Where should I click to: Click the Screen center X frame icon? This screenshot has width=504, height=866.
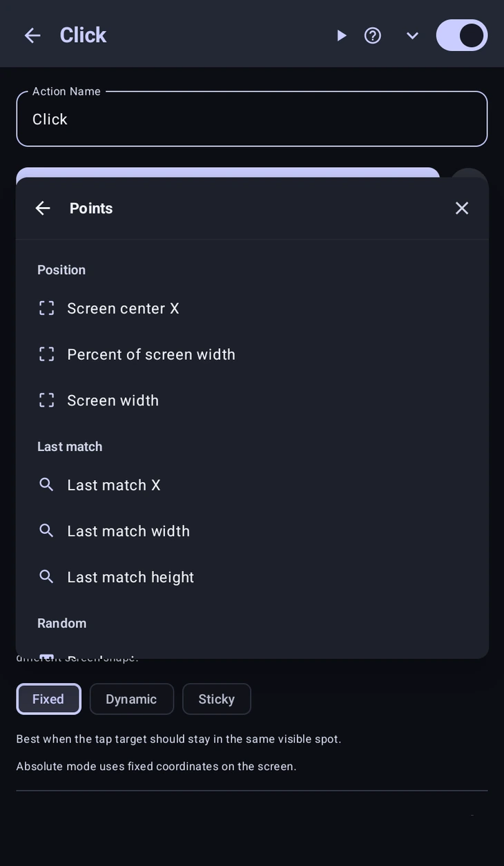click(46, 308)
